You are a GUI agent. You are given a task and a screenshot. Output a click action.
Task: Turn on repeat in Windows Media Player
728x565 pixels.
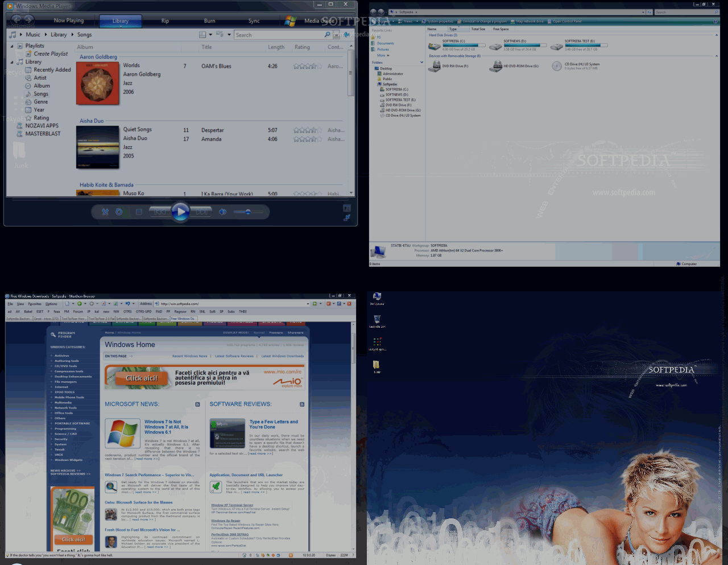(x=119, y=212)
